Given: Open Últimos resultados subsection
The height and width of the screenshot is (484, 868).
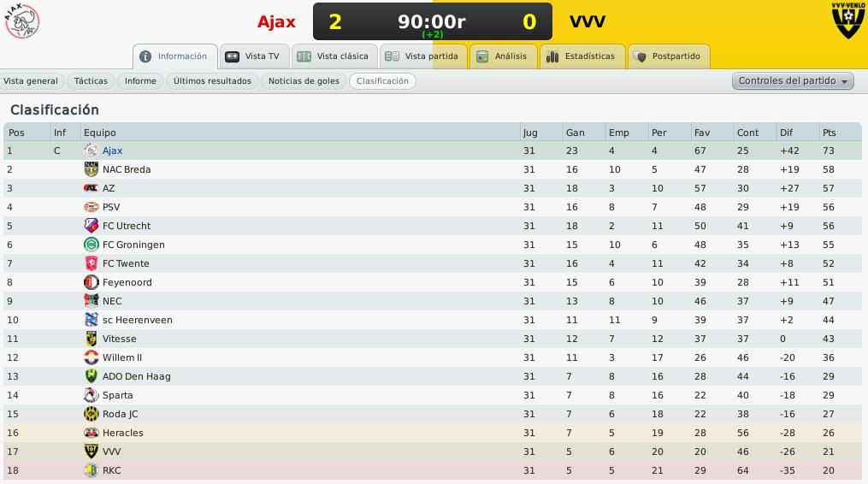Looking at the screenshot, I should 212,81.
